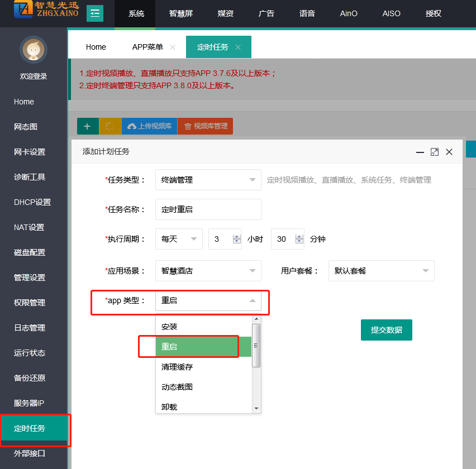Decrease the minutes stepper value
The image size is (476, 469).
(x=299, y=242)
